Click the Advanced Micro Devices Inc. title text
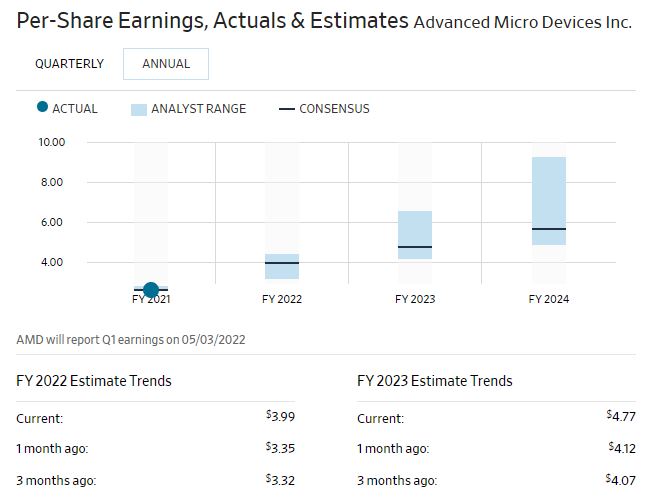This screenshot has width=647, height=501. tap(522, 22)
